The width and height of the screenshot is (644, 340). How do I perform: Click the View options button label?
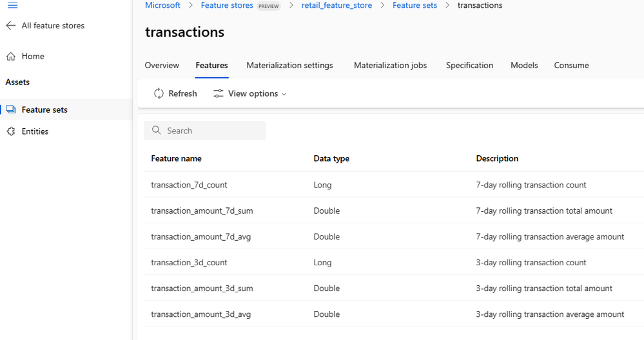(x=253, y=93)
